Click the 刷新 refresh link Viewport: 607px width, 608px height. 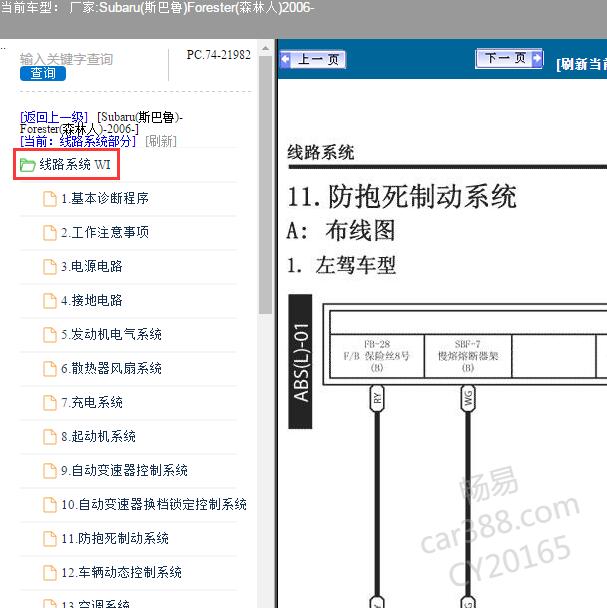(x=161, y=141)
